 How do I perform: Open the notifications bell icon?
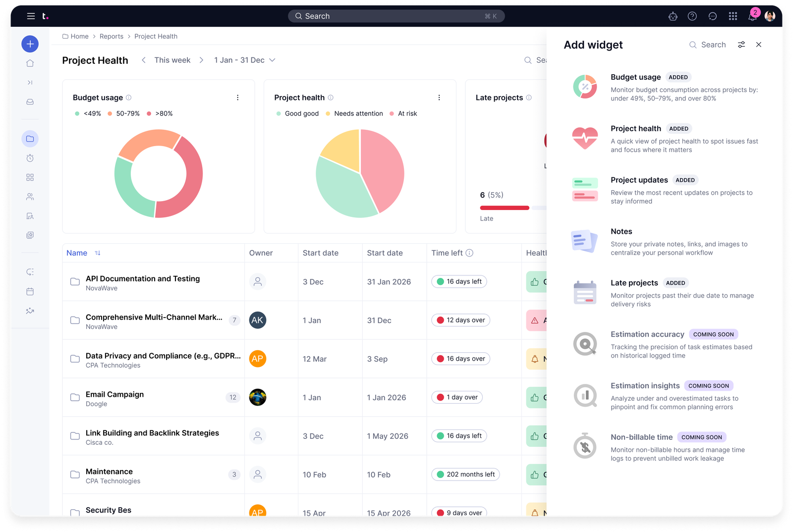(752, 16)
